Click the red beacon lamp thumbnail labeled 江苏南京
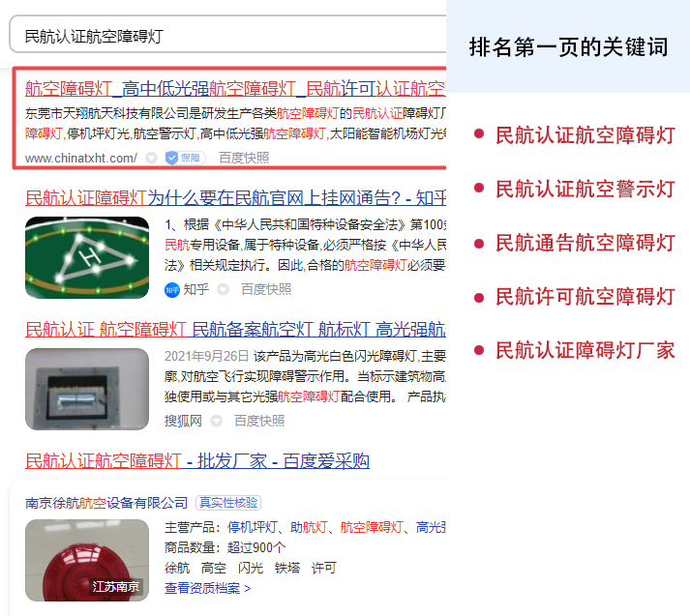 [x=87, y=560]
